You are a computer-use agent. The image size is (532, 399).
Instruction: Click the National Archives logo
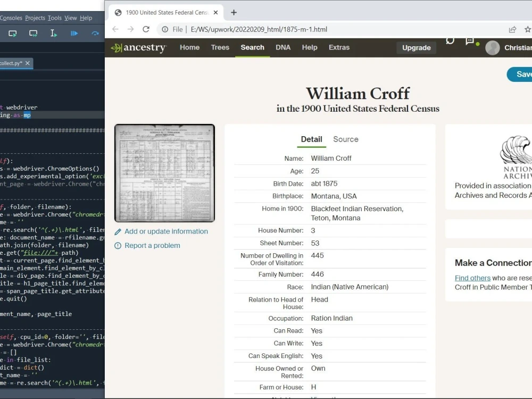click(x=516, y=157)
